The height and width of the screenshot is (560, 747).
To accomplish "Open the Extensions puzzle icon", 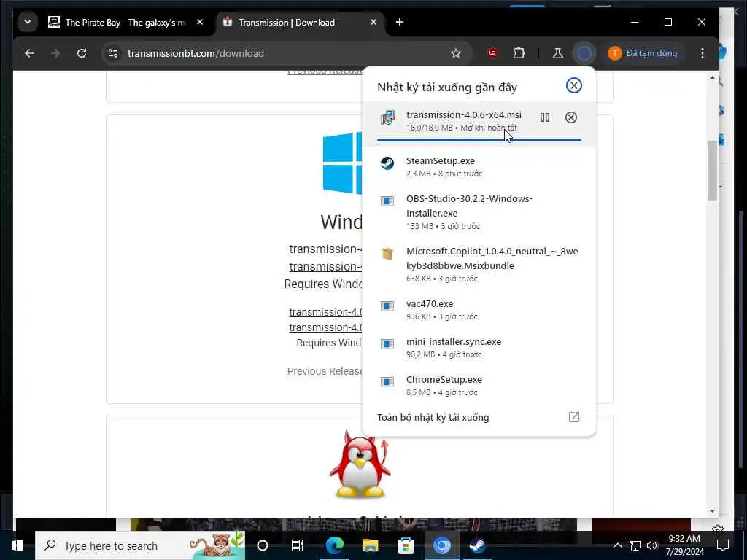I will [x=519, y=53].
